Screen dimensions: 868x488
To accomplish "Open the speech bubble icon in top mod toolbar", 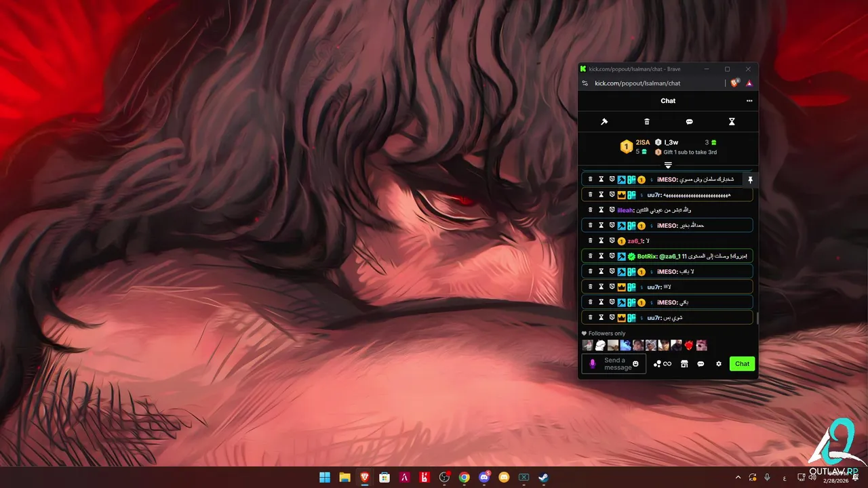I will [x=689, y=122].
